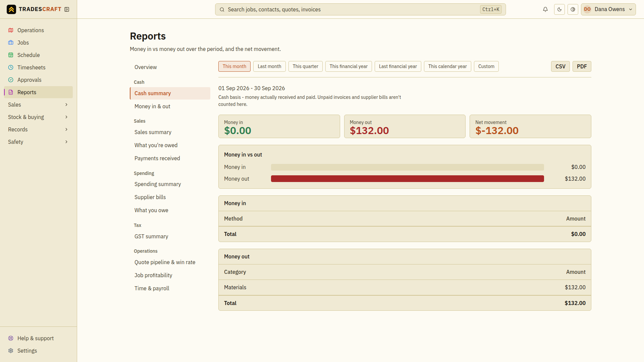The image size is (644, 362).
Task: Collapse the sidebar panel icon
Action: point(67,9)
